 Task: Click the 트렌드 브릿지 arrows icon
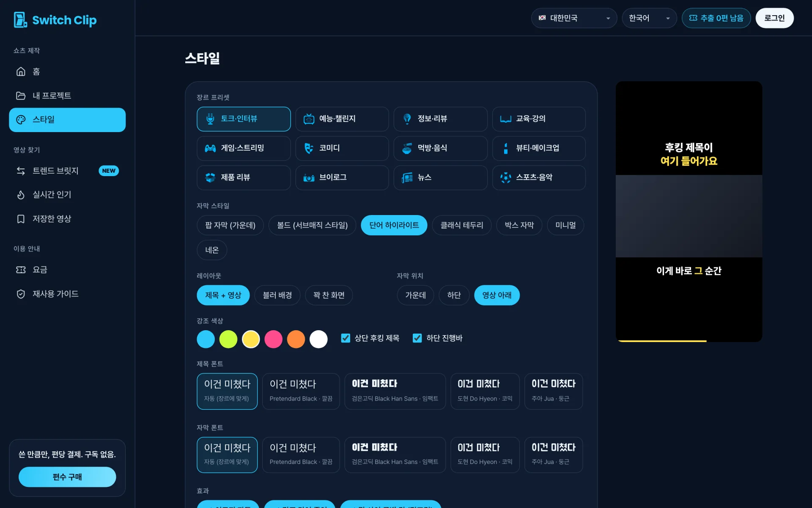(21, 171)
